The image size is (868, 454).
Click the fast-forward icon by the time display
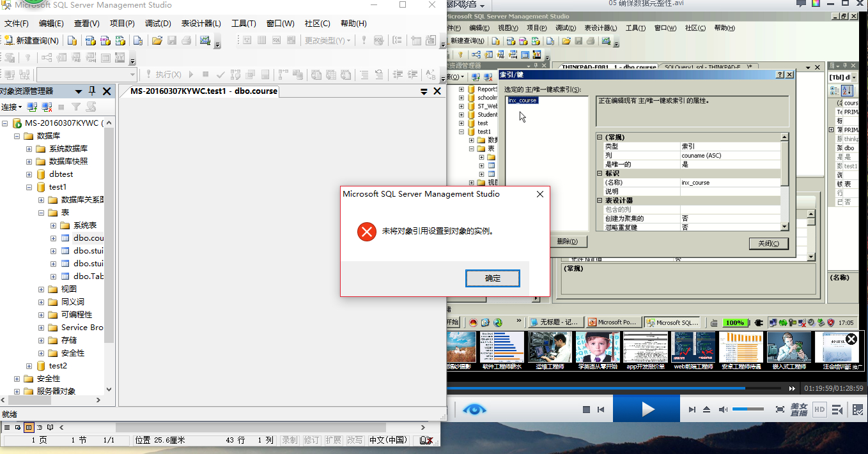click(792, 388)
